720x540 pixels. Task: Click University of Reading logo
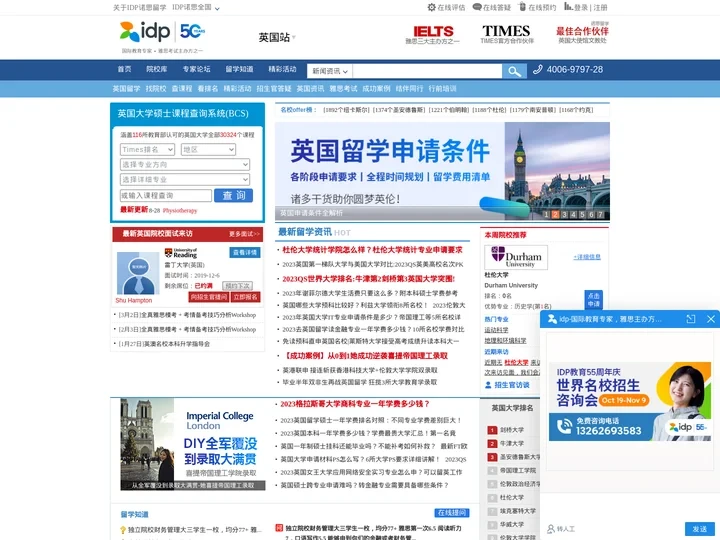[181, 253]
